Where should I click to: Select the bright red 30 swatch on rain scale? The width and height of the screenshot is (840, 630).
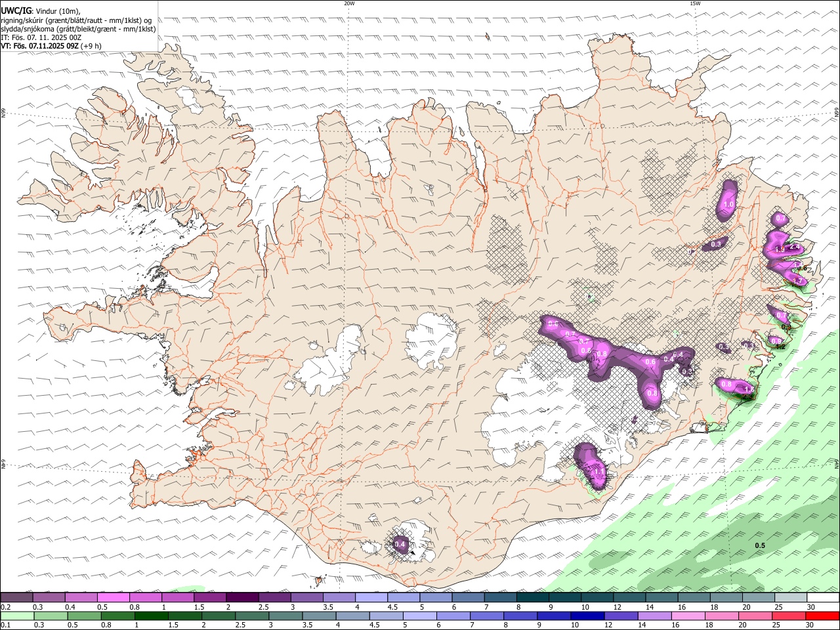point(822,616)
